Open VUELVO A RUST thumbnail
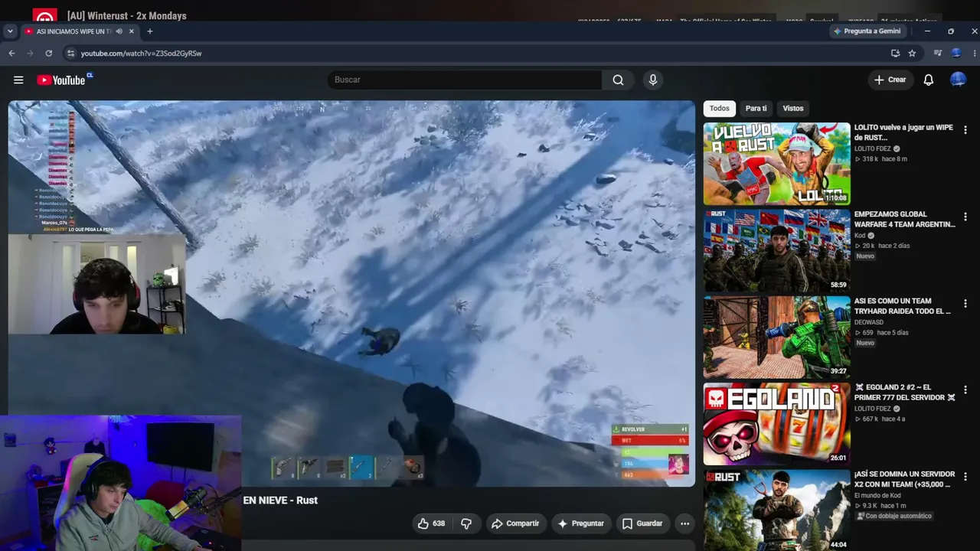This screenshot has width=980, height=551. click(x=776, y=164)
